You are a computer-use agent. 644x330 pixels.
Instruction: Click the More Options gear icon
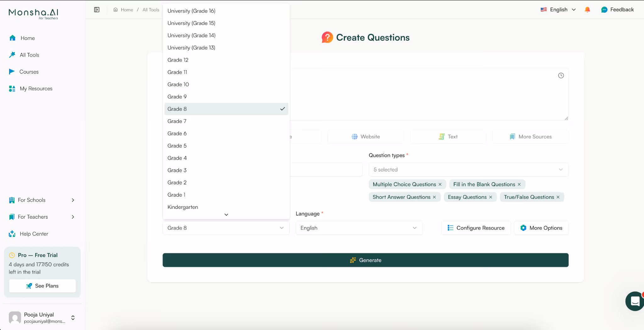pyautogui.click(x=523, y=228)
